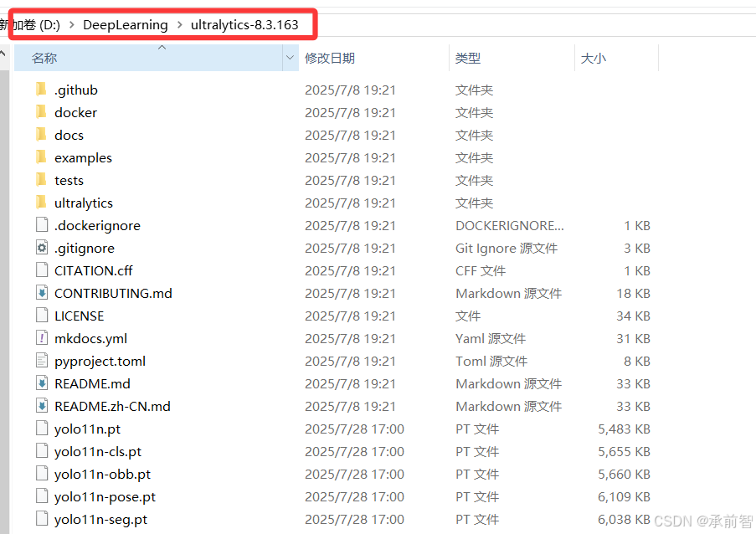Select the docs folder name
This screenshot has height=534, width=756.
point(69,135)
